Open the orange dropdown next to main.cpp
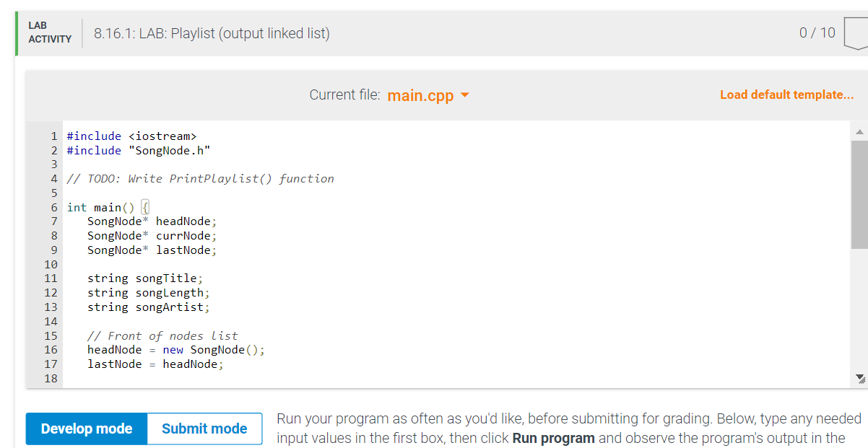Viewport: 868px width, 448px height. tap(466, 95)
